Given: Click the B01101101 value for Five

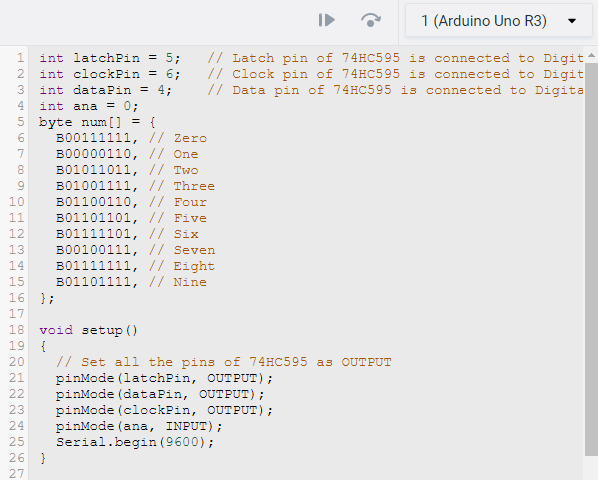Looking at the screenshot, I should [x=94, y=218].
